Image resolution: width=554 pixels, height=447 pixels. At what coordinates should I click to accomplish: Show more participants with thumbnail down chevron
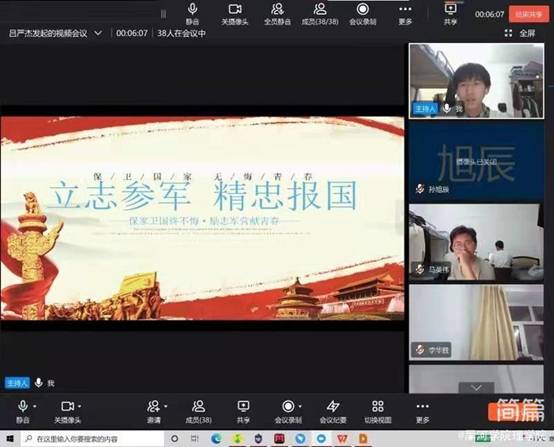tap(476, 388)
